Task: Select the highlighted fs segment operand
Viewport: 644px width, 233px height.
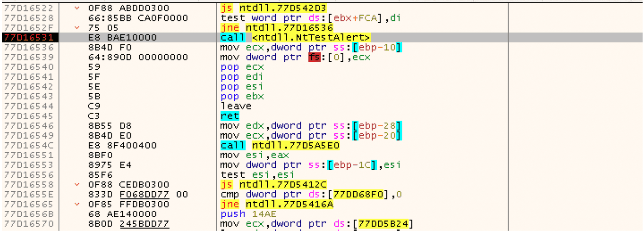Action: click(314, 58)
